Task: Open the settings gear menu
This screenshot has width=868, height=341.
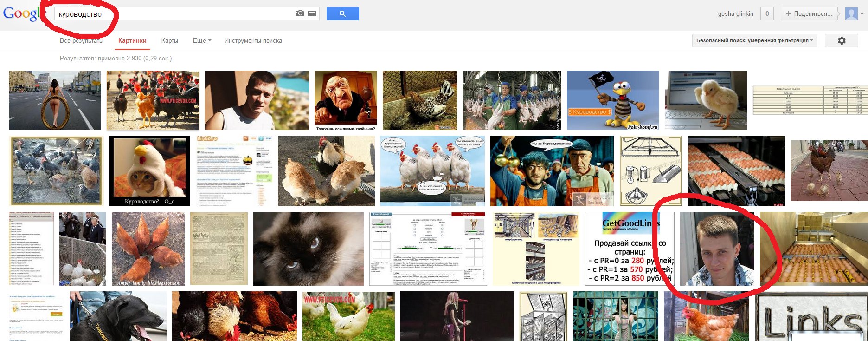Action: pyautogui.click(x=842, y=41)
